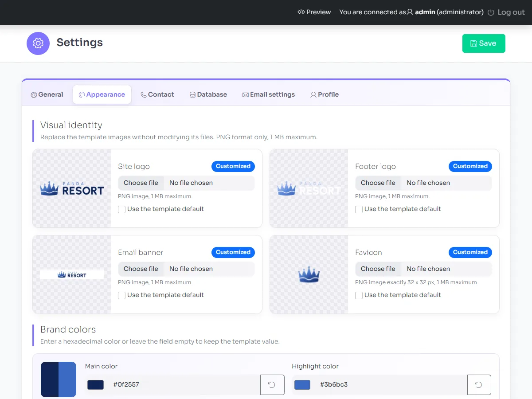Viewport: 532px width, 399px height.
Task: Click the Customized badge on Site logo
Action: click(233, 166)
